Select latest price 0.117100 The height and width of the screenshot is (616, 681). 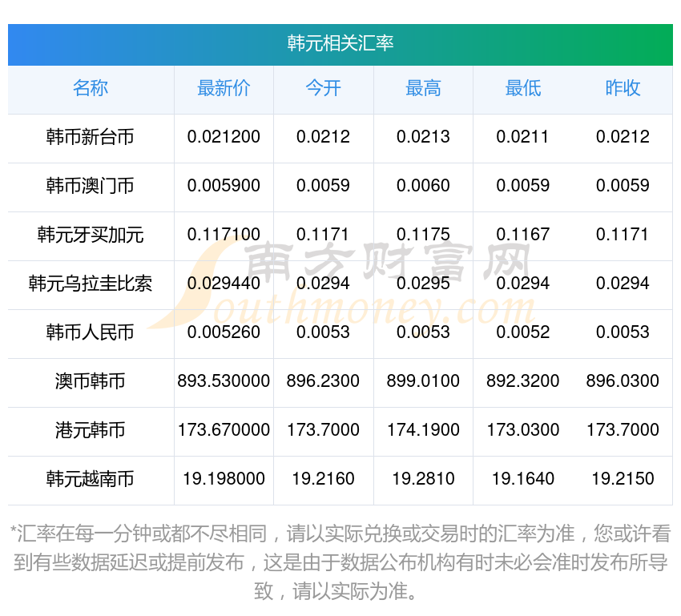click(224, 235)
